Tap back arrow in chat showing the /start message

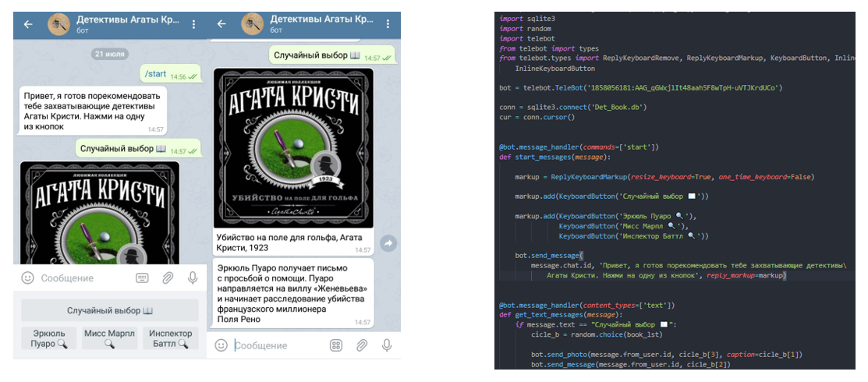point(27,24)
